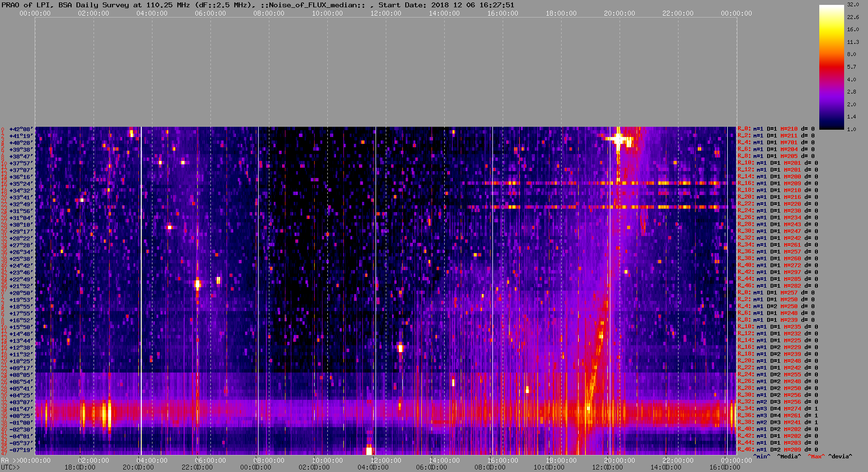Click the R_38 row showing M=241
Image resolution: width=868 pixels, height=472 pixels.
pos(778,423)
